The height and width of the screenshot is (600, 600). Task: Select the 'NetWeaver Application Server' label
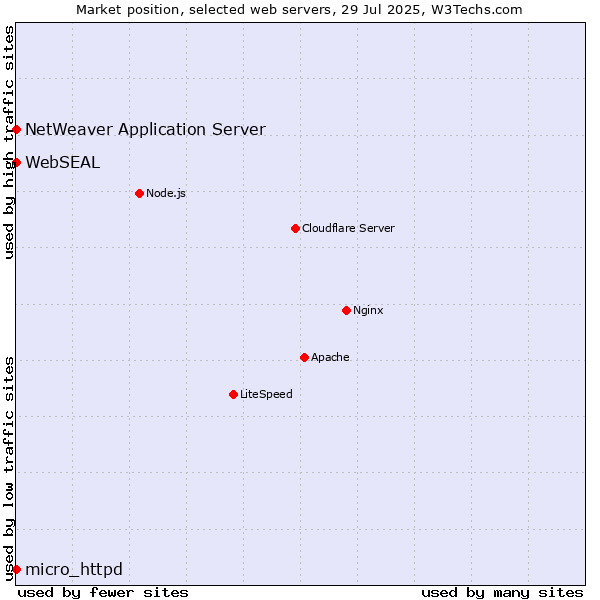pyautogui.click(x=145, y=129)
